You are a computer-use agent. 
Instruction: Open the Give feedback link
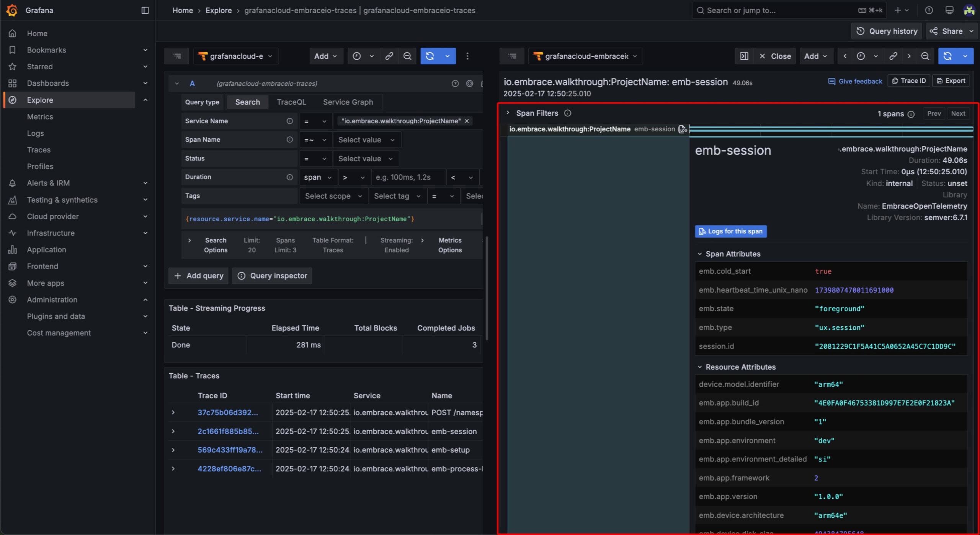pos(855,81)
